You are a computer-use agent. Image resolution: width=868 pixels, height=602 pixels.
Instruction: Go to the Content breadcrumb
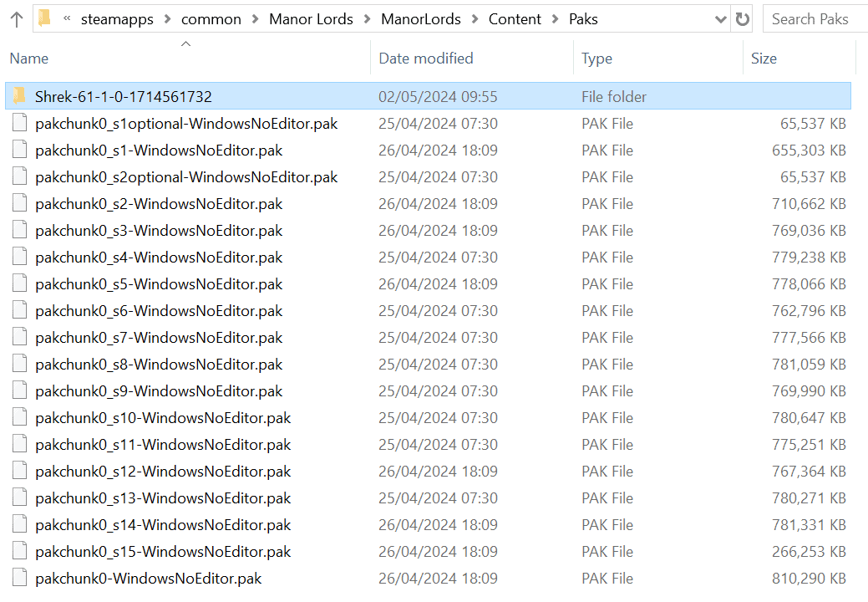(515, 19)
